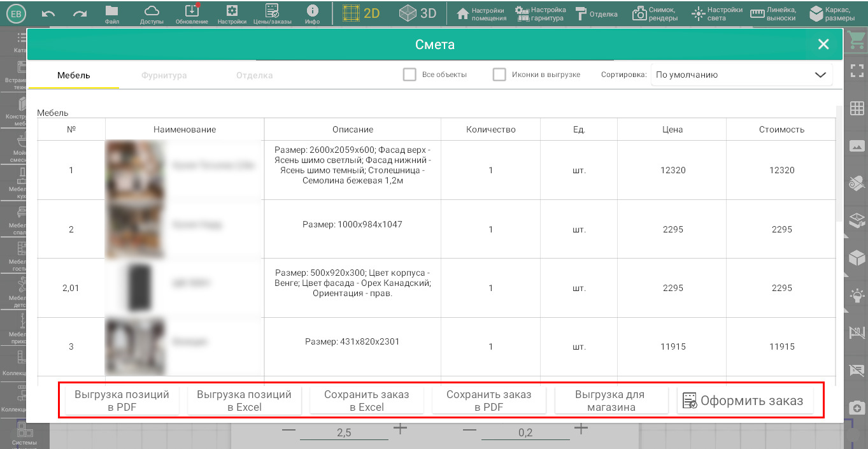Toggle Иконки в выгрузке checkbox

pos(499,75)
